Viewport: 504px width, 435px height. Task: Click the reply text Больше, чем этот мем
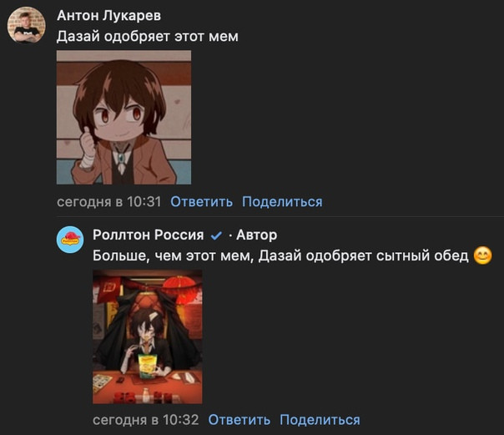[x=172, y=256]
